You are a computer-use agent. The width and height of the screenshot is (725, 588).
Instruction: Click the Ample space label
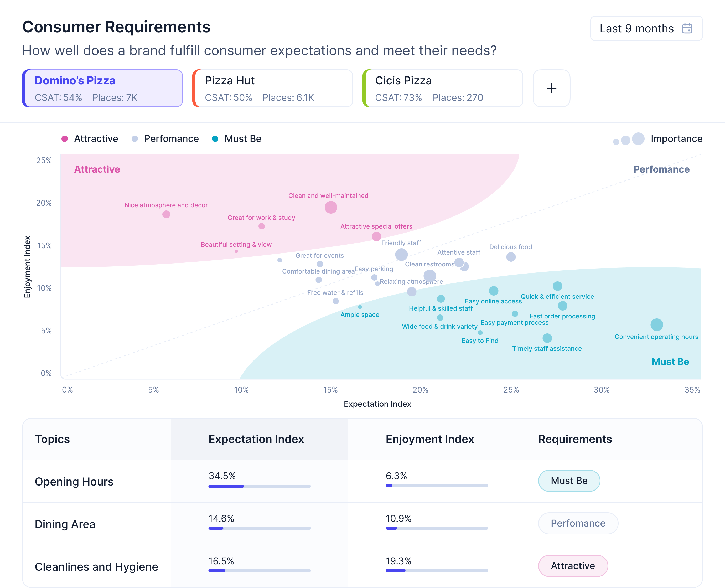pyautogui.click(x=360, y=315)
